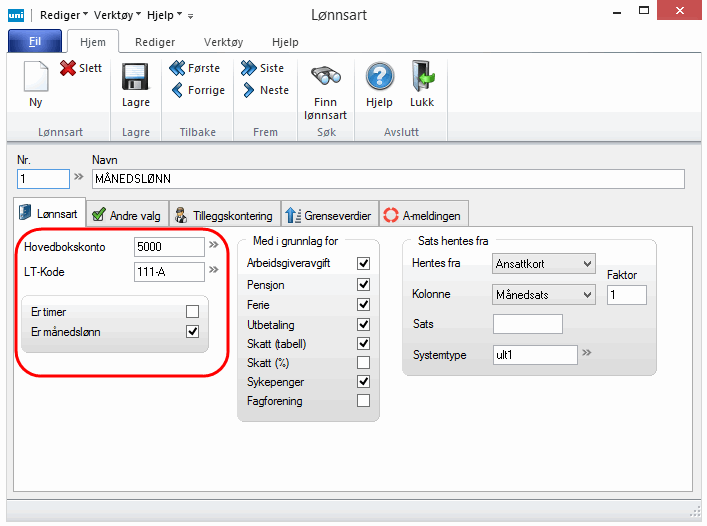Uncheck the Er månedslønn checkbox
Viewport: 707px width, 526px height.
pyautogui.click(x=192, y=332)
